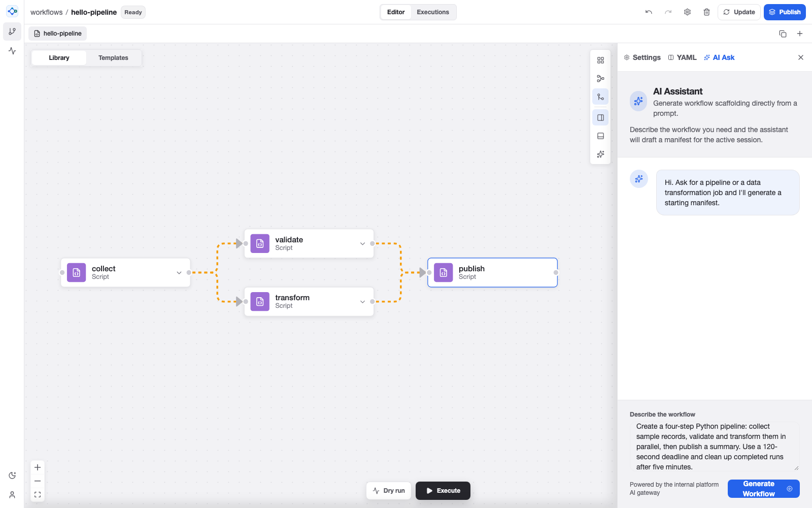Image resolution: width=812 pixels, height=508 pixels.
Task: Zoom in with the plus control
Action: click(x=38, y=467)
